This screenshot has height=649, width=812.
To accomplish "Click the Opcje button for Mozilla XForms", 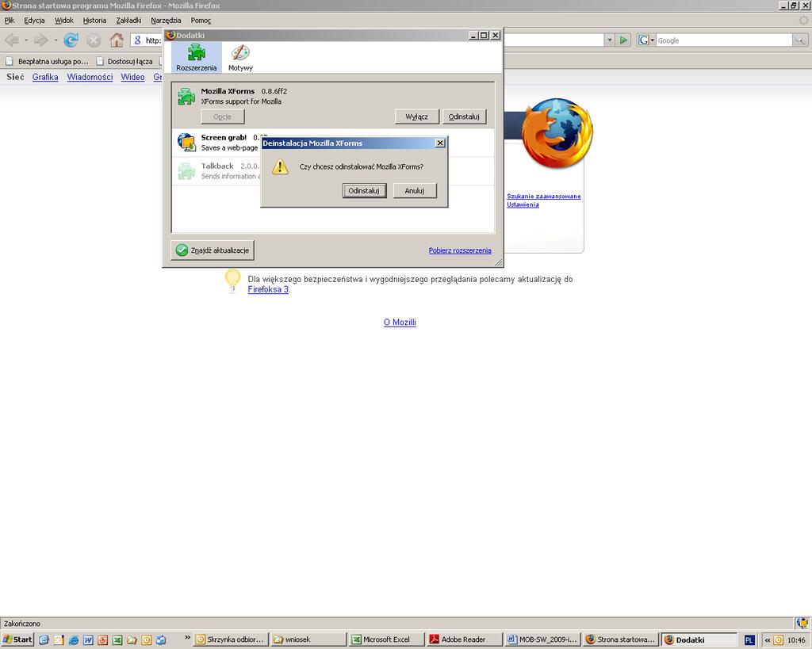I will click(223, 116).
